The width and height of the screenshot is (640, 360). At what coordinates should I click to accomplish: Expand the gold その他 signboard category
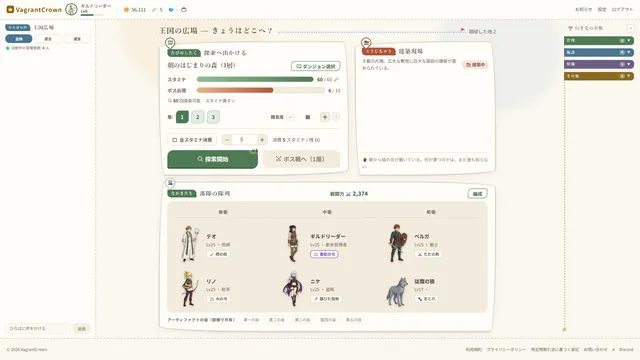pos(598,76)
